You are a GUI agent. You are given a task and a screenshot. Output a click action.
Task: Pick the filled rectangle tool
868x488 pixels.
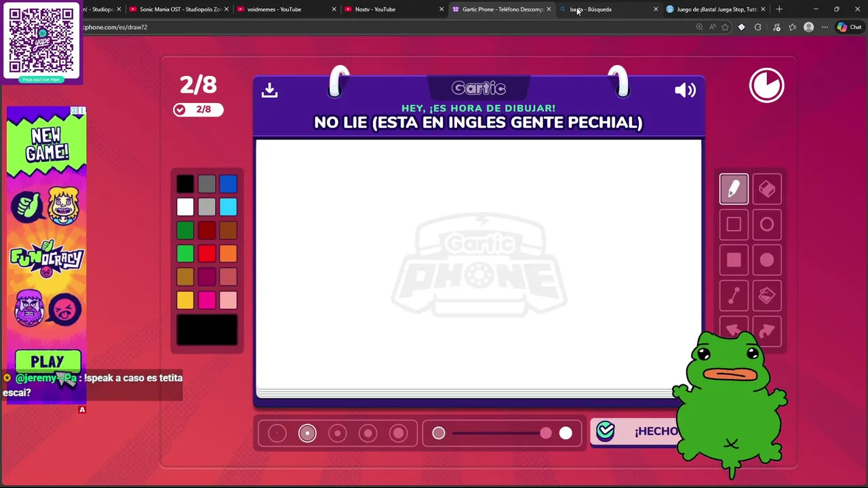coord(734,260)
